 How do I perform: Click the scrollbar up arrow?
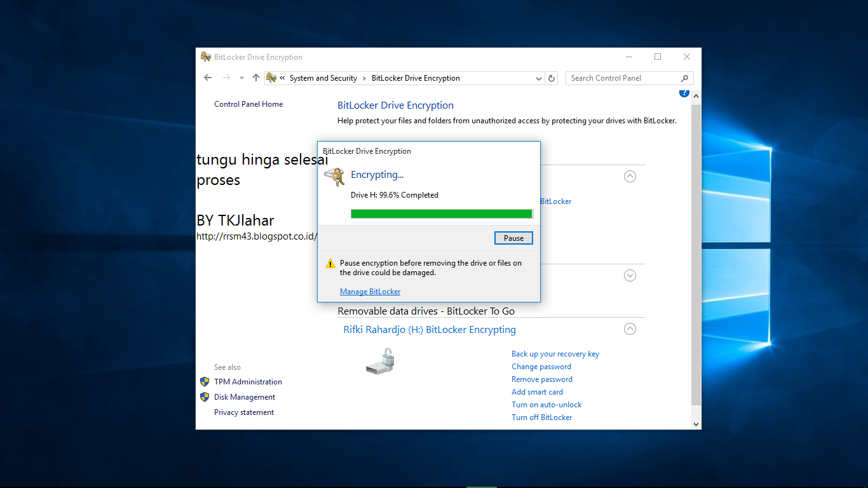point(696,97)
